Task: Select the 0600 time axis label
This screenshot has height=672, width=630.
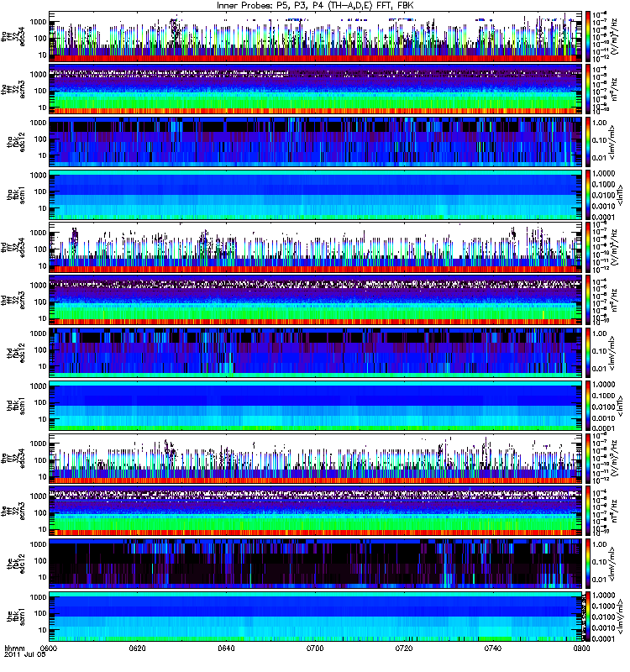Action: coord(49,648)
